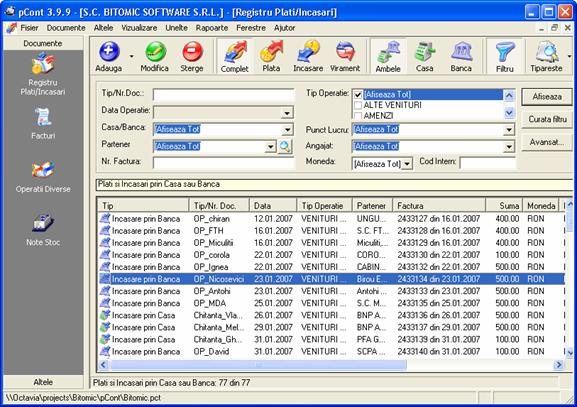The width and height of the screenshot is (577, 407).
Task: Click the row icon for OP_MDA
Action: [105, 303]
